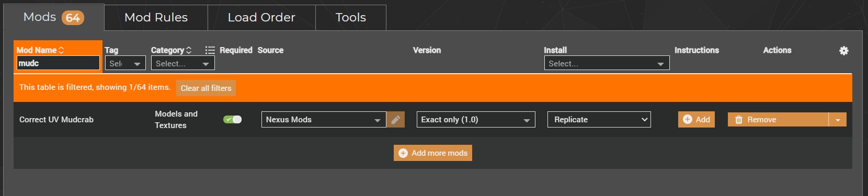Viewport: 868px width, 196px height.
Task: Sort by Category column header
Action: [171, 50]
